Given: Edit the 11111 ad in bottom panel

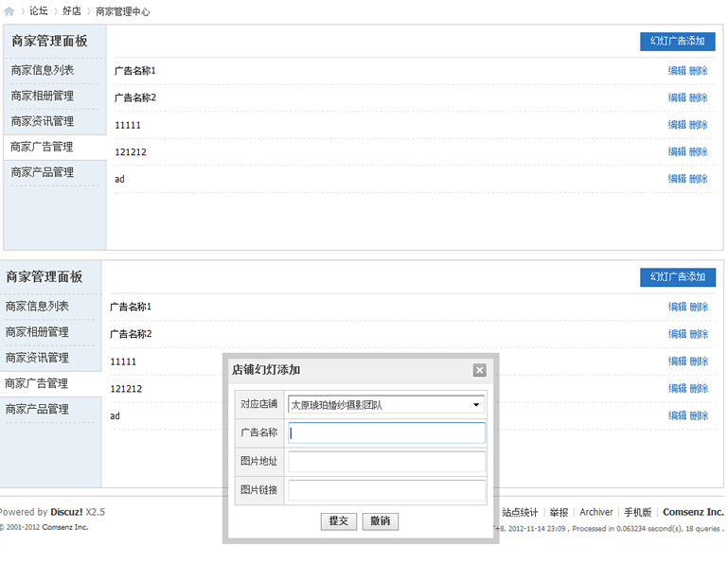Looking at the screenshot, I should (x=678, y=361).
